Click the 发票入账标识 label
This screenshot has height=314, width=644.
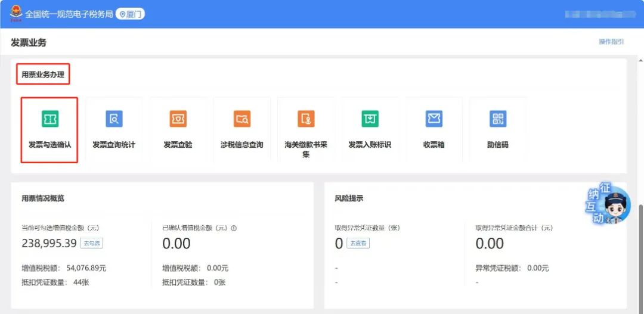coord(370,145)
